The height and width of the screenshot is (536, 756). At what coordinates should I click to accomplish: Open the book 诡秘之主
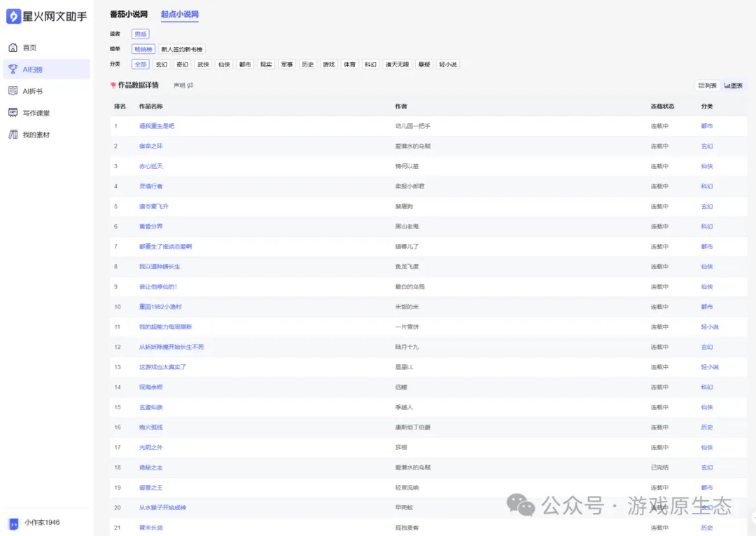[x=151, y=467]
